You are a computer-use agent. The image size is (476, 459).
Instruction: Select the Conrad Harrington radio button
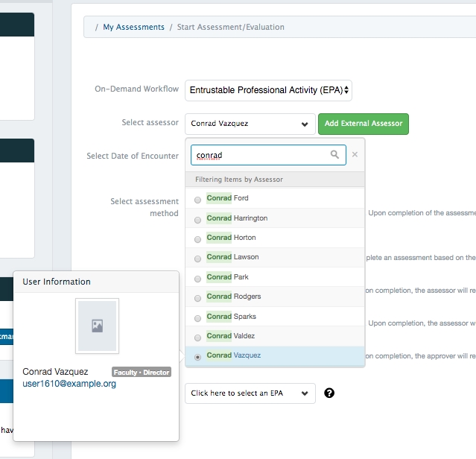click(x=197, y=219)
